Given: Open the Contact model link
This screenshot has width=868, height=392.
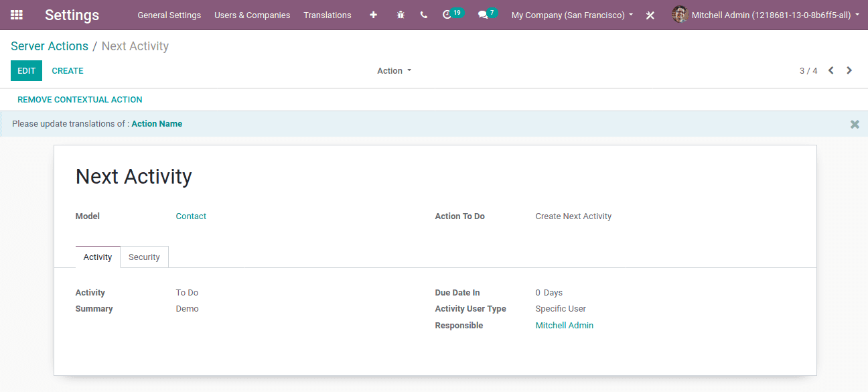Looking at the screenshot, I should (x=191, y=216).
